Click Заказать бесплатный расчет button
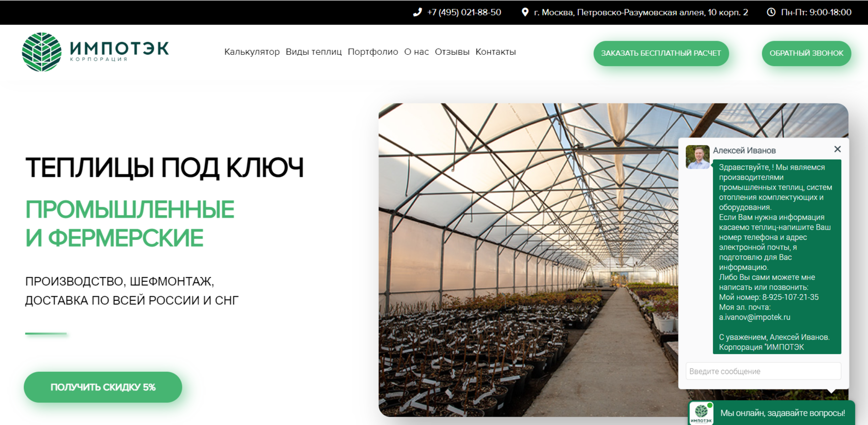This screenshot has width=868, height=425. pos(661,53)
